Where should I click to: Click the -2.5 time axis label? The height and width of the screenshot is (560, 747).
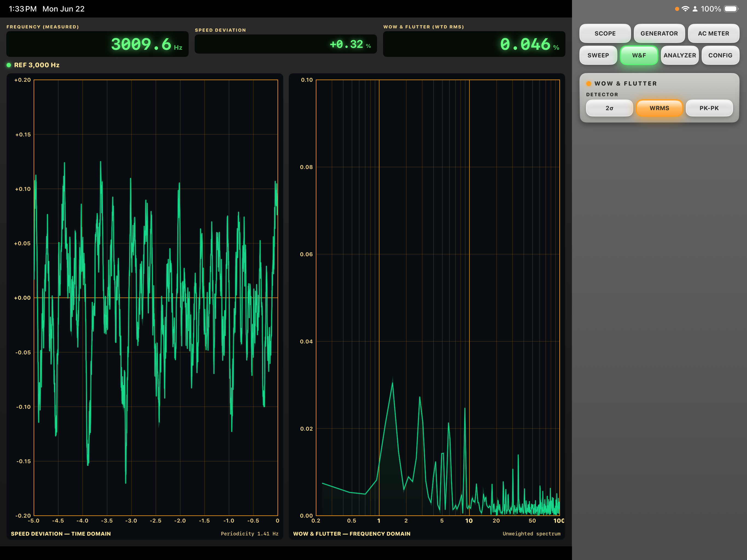[155, 521]
